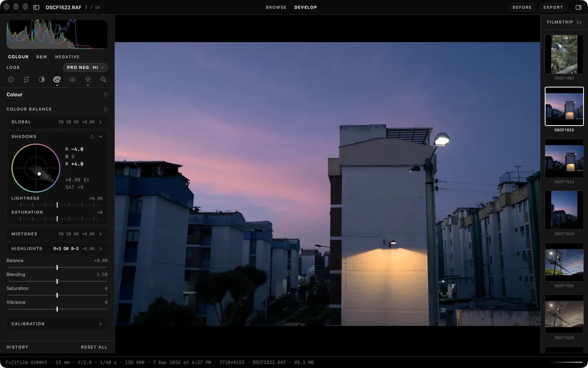Click the histogram display
Screen dimensions: 588x368
pyautogui.click(x=57, y=34)
